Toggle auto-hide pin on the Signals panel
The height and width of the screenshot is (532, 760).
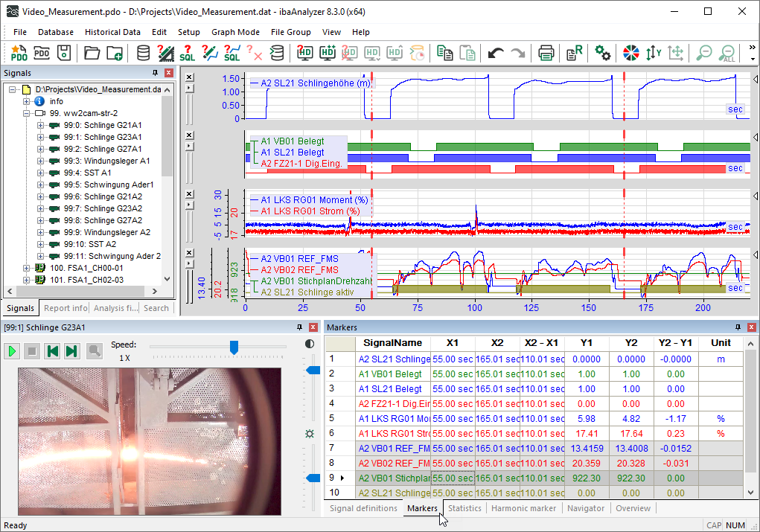click(x=155, y=73)
